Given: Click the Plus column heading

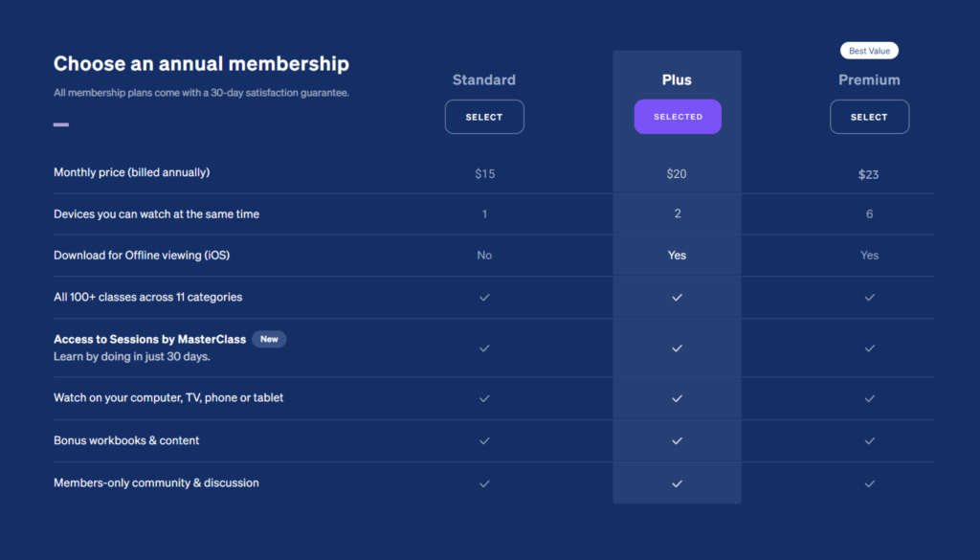Looking at the screenshot, I should (677, 80).
